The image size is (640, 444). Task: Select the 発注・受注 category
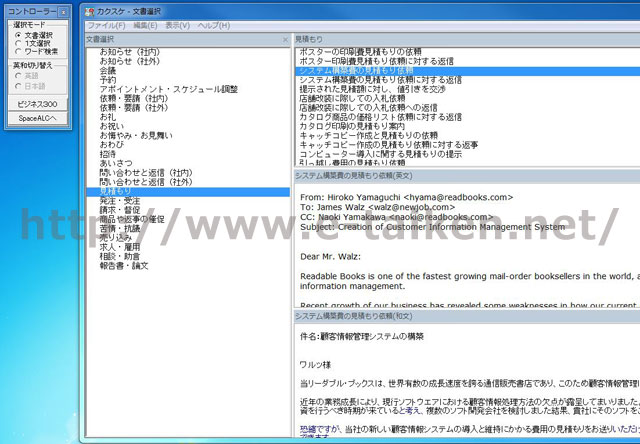click(x=118, y=200)
